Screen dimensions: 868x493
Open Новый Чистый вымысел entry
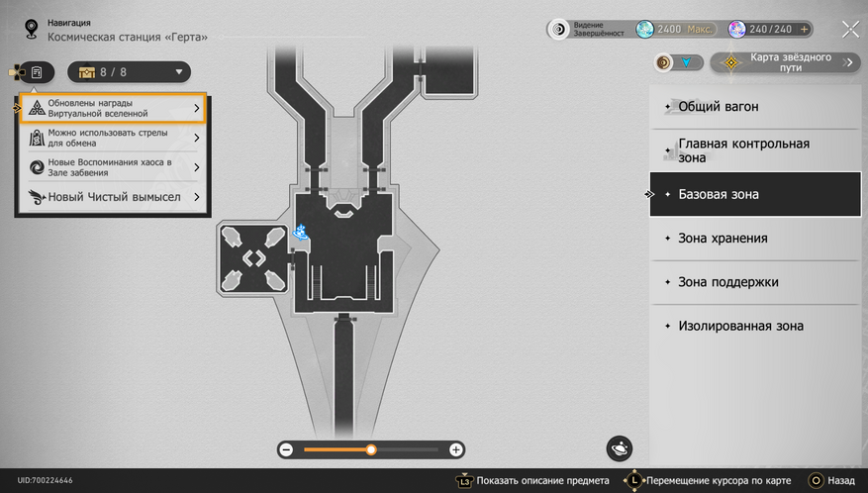coord(113,197)
